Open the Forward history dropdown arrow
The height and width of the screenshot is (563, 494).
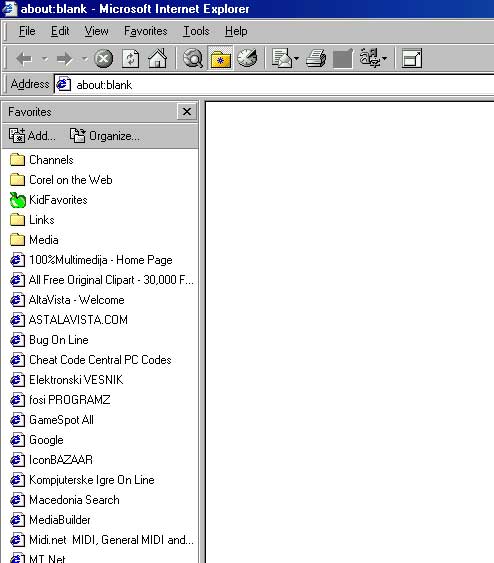pyautogui.click(x=84, y=59)
